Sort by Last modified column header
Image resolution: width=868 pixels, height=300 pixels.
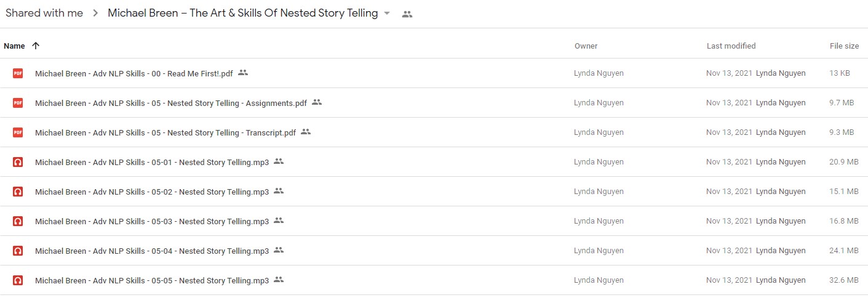731,46
